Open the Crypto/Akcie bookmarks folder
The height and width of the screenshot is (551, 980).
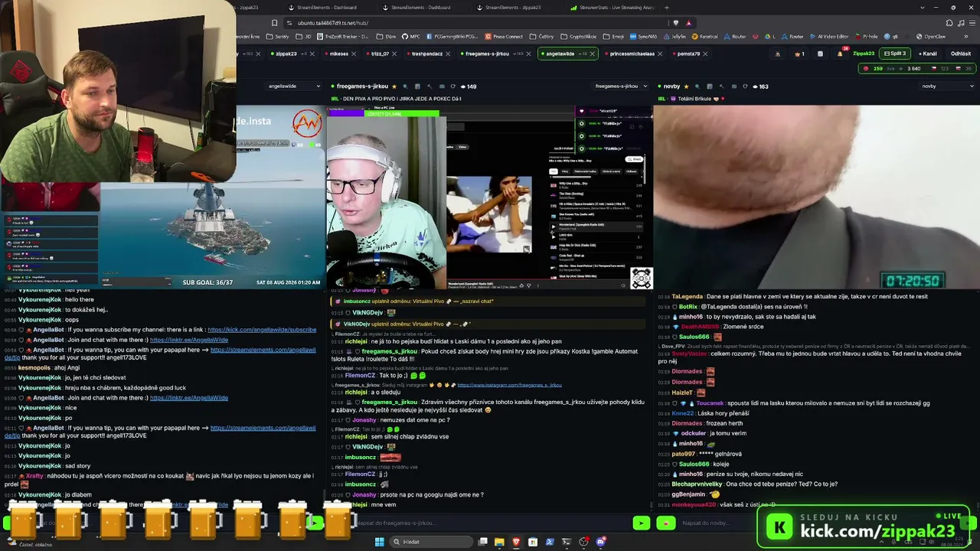click(x=579, y=37)
